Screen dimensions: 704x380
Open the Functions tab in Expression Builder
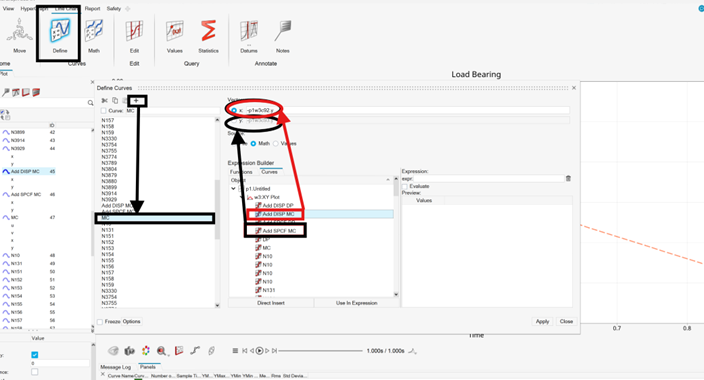(241, 172)
